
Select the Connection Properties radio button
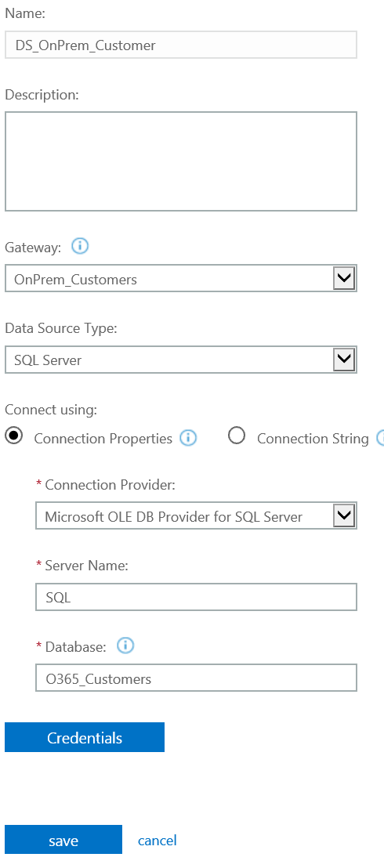click(14, 436)
